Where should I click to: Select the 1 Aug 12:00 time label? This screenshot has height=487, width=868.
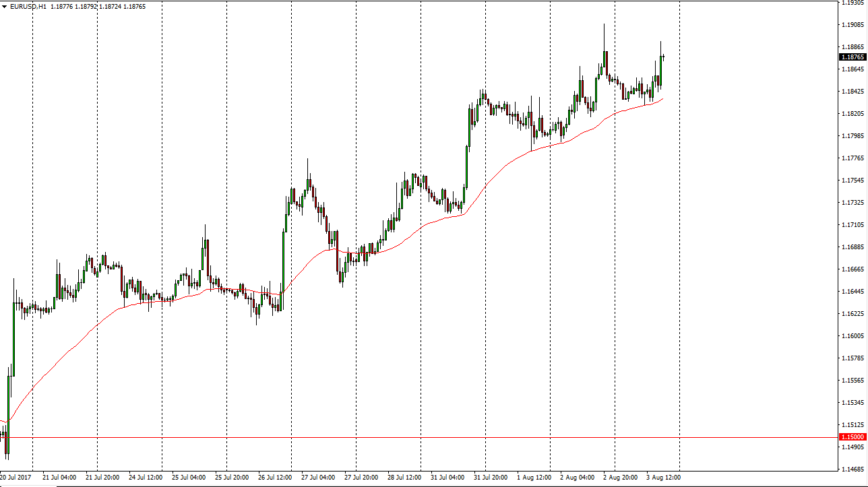[x=534, y=478]
